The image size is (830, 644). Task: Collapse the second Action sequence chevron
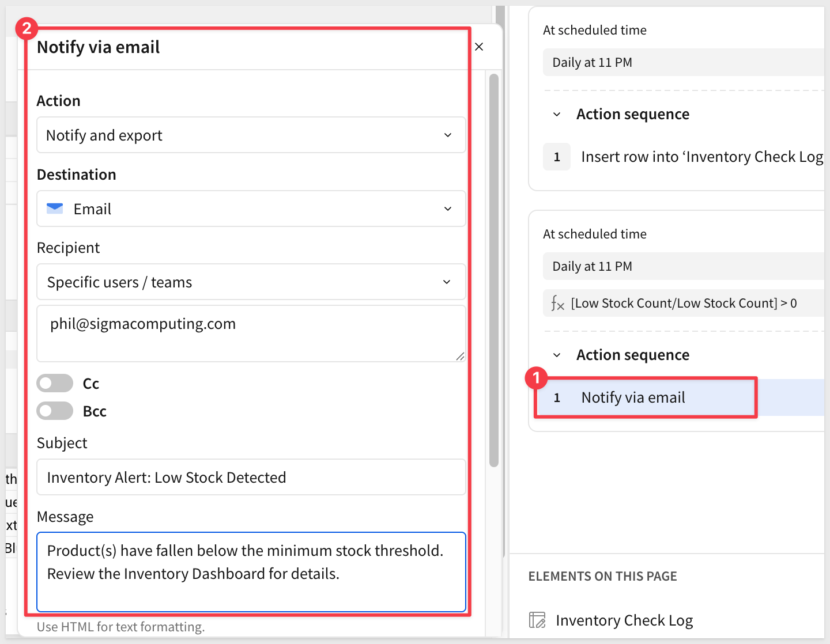point(557,355)
